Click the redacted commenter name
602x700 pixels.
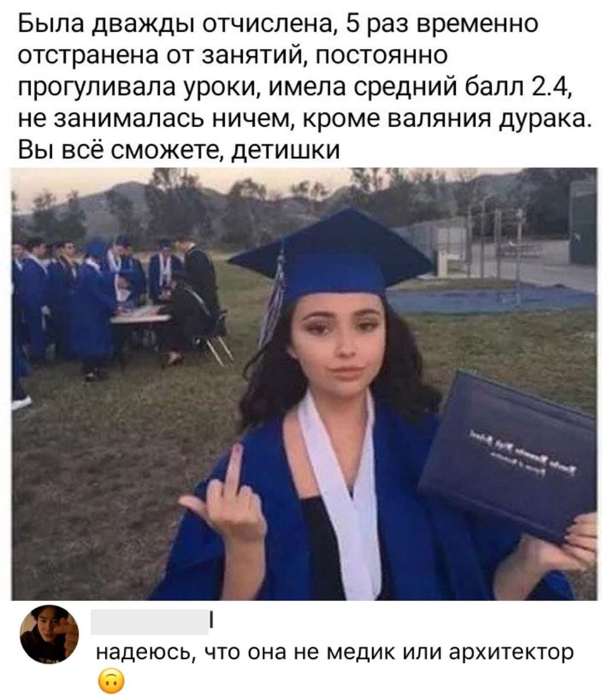[x=149, y=622]
